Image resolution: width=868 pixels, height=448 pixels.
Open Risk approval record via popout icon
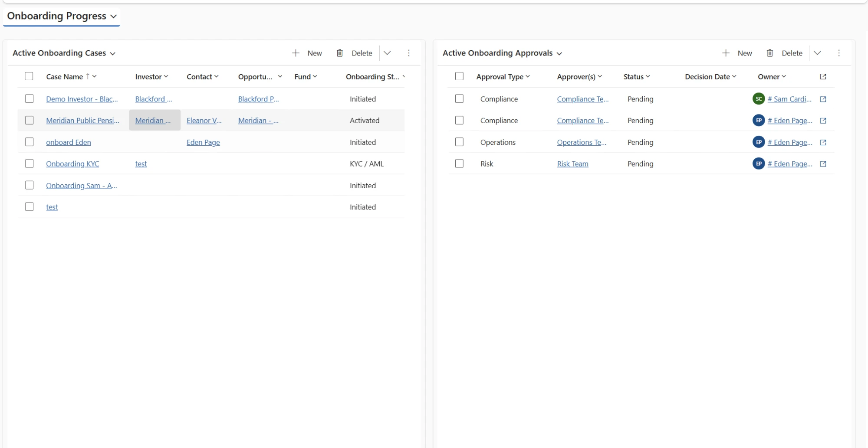point(823,164)
